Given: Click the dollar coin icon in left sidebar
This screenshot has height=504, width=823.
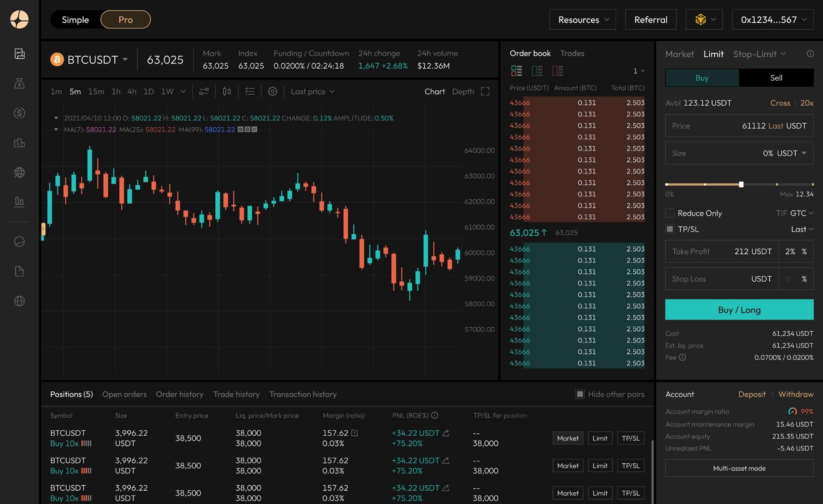Looking at the screenshot, I should point(19,113).
